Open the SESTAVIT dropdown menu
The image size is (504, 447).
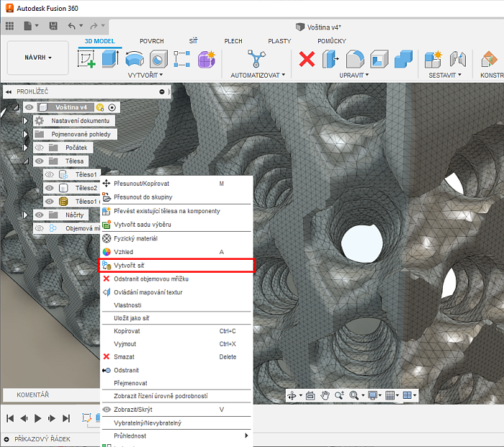pyautogui.click(x=445, y=75)
